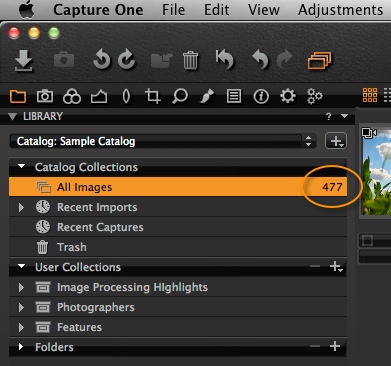The image size is (391, 366).
Task: Click Folders plus button
Action: 335,346
